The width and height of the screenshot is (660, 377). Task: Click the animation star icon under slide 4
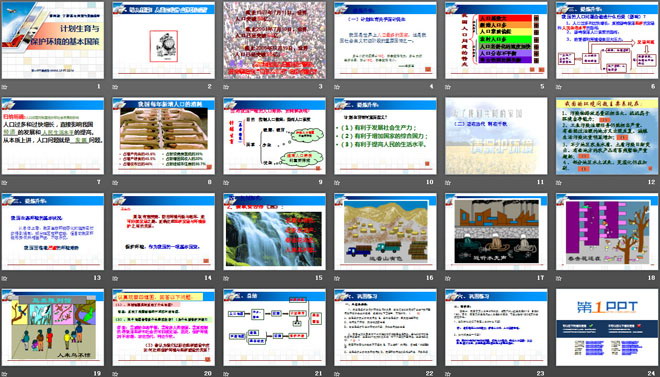(337, 87)
